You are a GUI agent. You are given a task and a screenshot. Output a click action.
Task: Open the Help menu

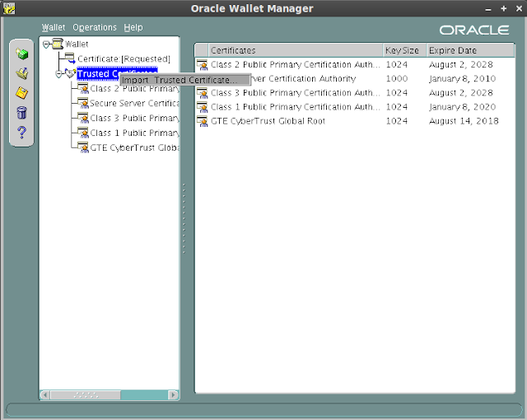click(133, 27)
